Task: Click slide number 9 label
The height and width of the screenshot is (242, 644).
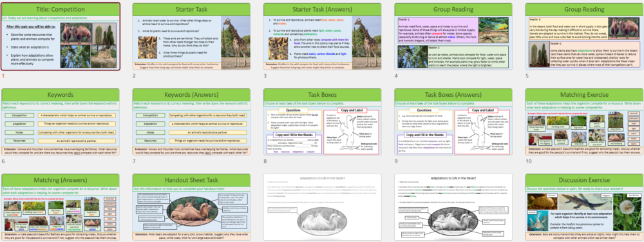Action: [x=396, y=161]
